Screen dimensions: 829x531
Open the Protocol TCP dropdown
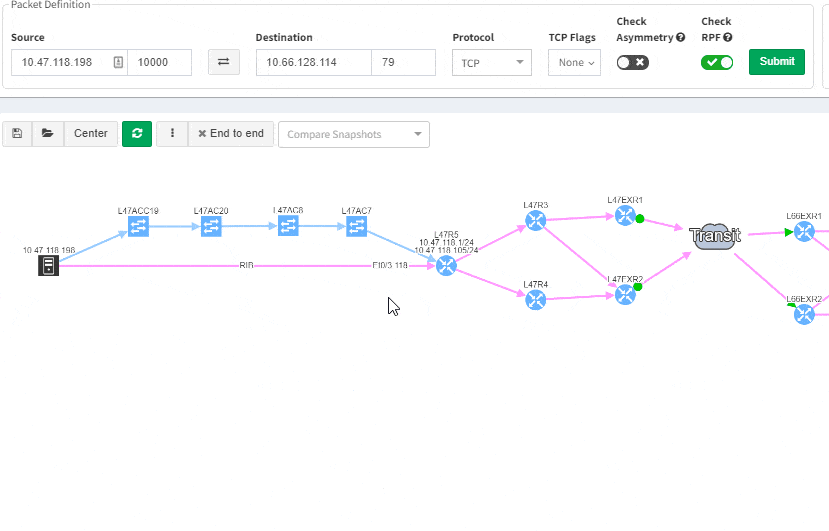(x=492, y=62)
